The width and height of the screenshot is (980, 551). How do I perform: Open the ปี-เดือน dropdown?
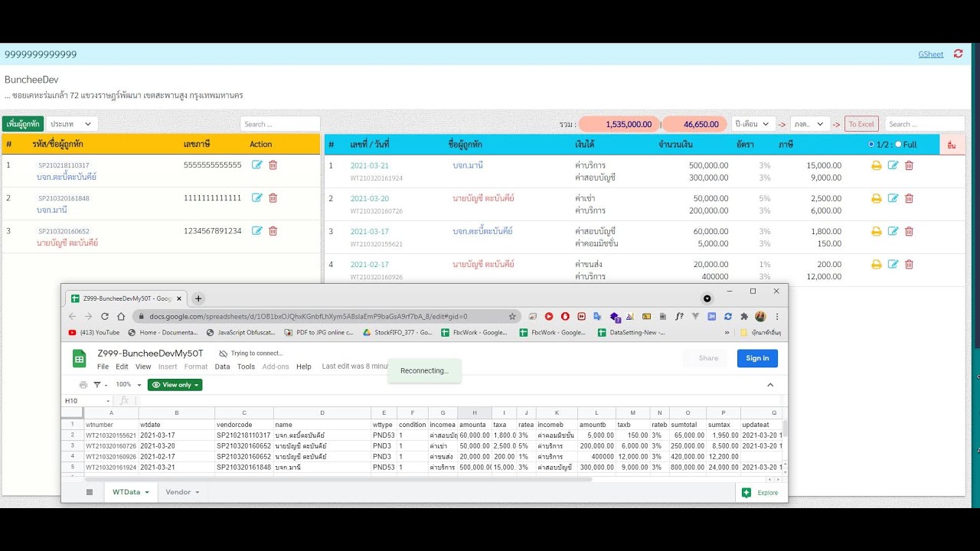(753, 124)
